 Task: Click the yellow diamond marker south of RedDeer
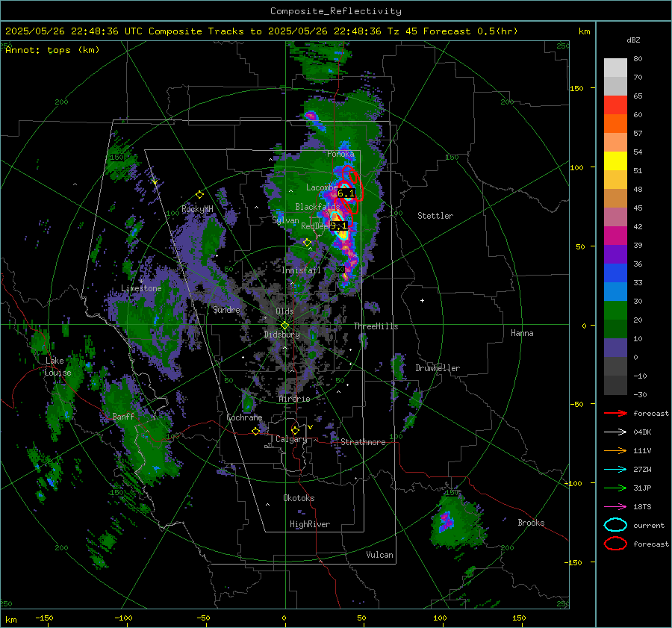click(307, 243)
